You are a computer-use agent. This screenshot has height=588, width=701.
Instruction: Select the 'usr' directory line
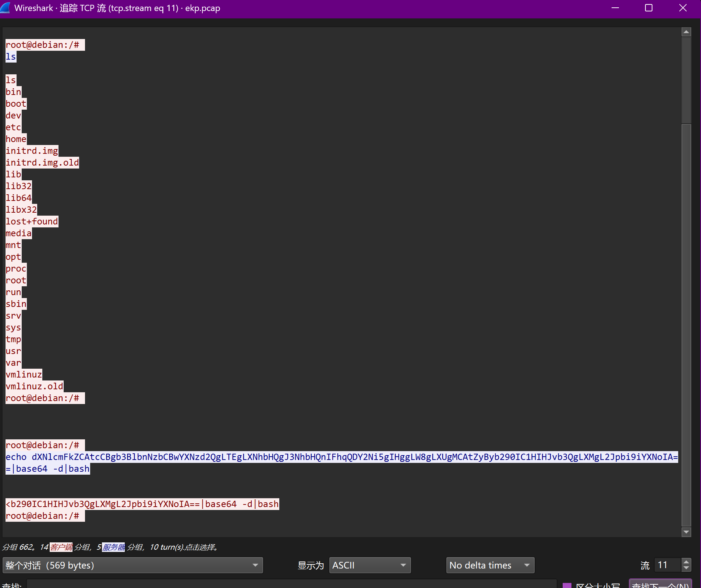(x=14, y=351)
